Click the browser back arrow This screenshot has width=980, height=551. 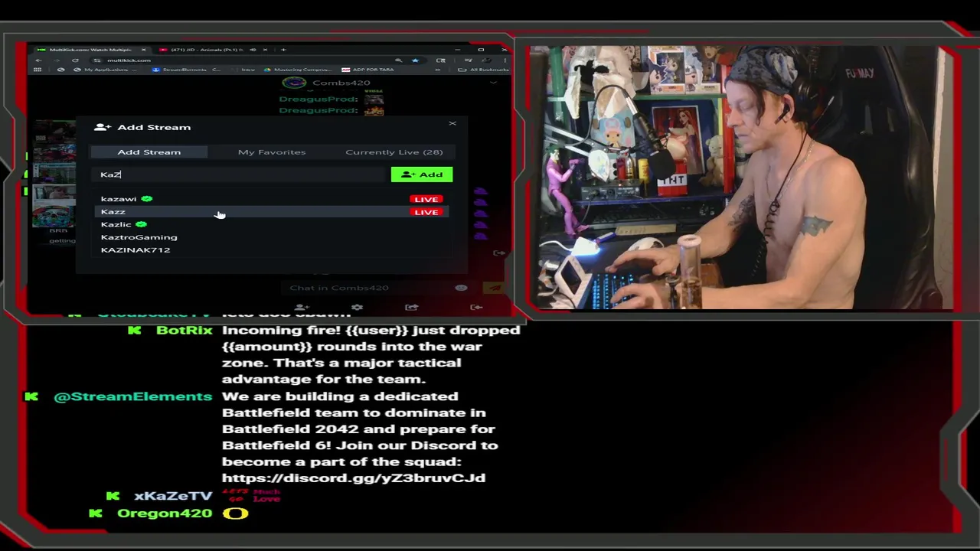pos(38,60)
